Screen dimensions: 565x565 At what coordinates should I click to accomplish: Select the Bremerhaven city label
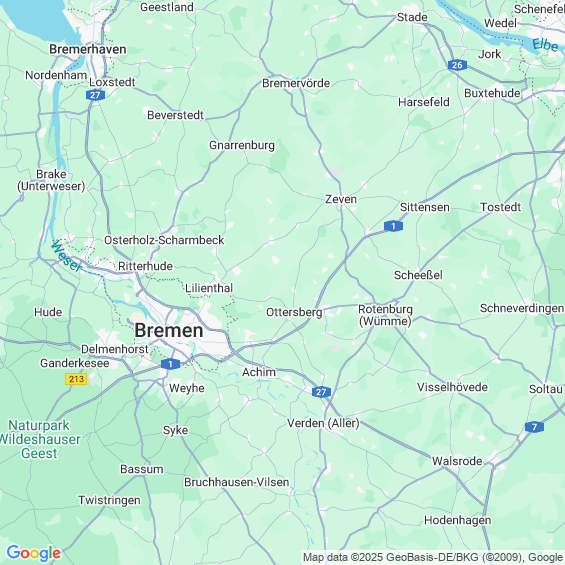coord(88,49)
